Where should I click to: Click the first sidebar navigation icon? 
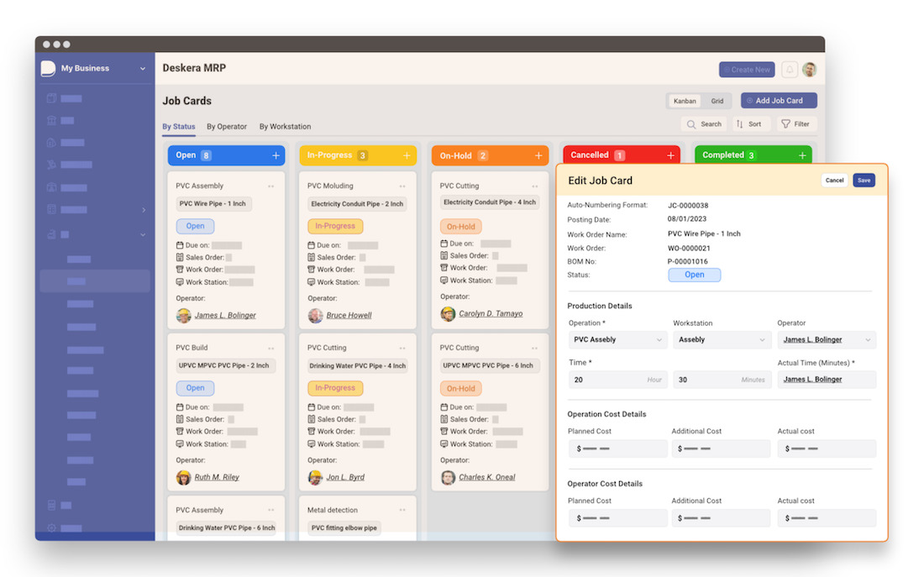pyautogui.click(x=52, y=98)
